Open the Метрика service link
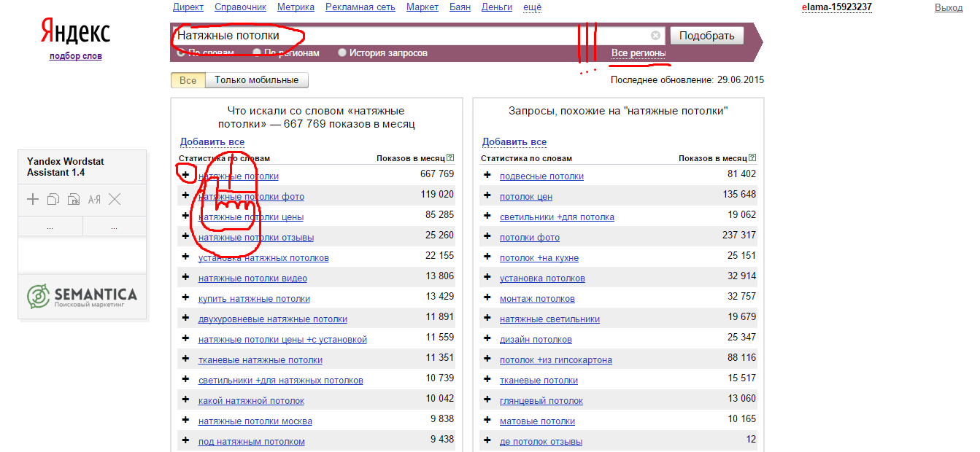This screenshot has width=980, height=452. (x=296, y=7)
